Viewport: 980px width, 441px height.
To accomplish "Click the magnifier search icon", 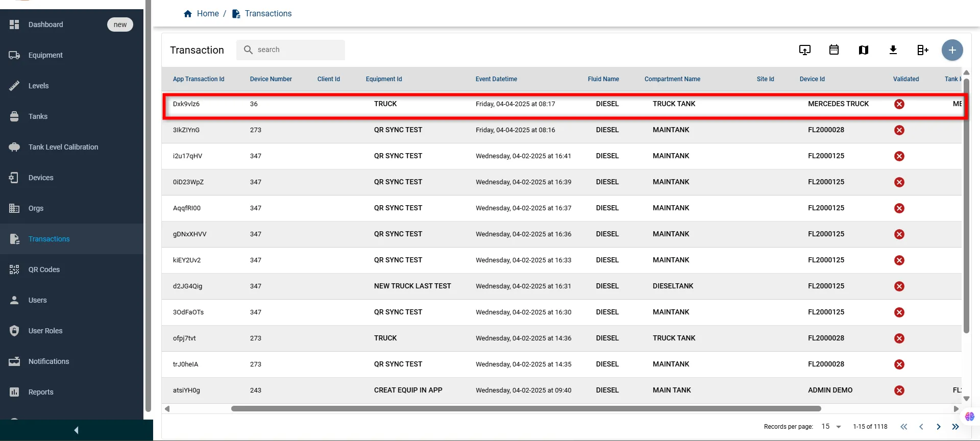I will [x=248, y=50].
